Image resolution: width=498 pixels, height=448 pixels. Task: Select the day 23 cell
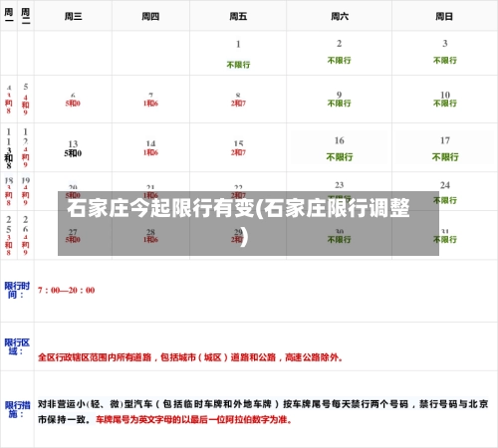339,191
